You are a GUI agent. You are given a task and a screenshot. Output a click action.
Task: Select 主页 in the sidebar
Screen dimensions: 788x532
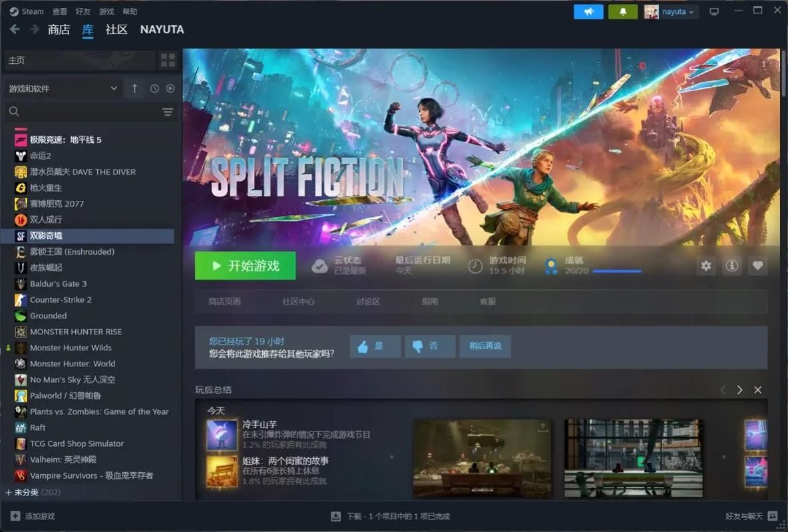coord(79,61)
